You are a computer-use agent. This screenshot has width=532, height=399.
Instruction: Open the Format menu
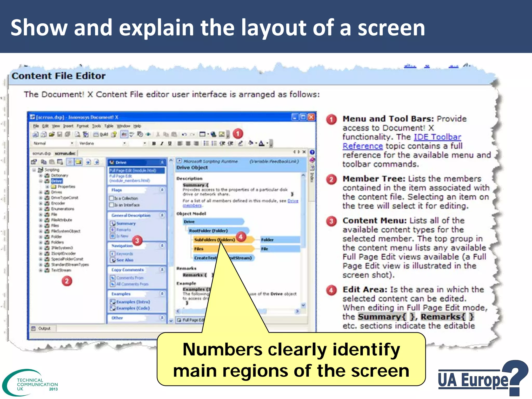[83, 126]
